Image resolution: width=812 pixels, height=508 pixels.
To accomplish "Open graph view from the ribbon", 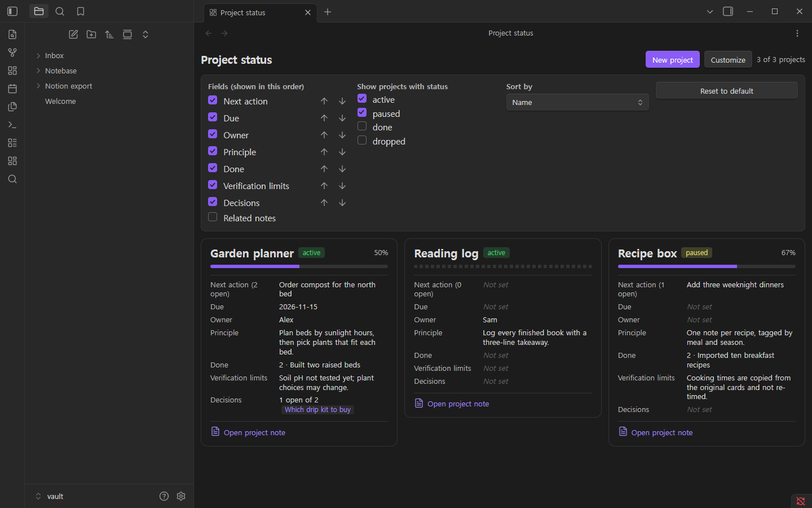I will tap(12, 52).
